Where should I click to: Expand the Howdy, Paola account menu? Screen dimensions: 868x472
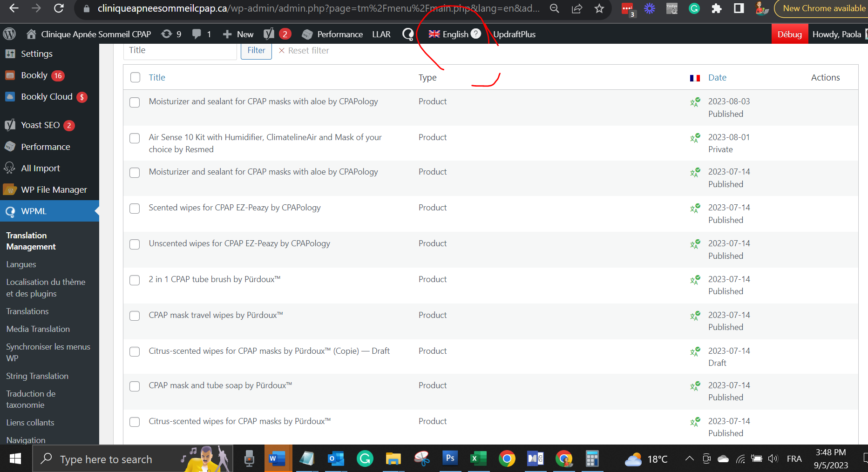click(837, 34)
